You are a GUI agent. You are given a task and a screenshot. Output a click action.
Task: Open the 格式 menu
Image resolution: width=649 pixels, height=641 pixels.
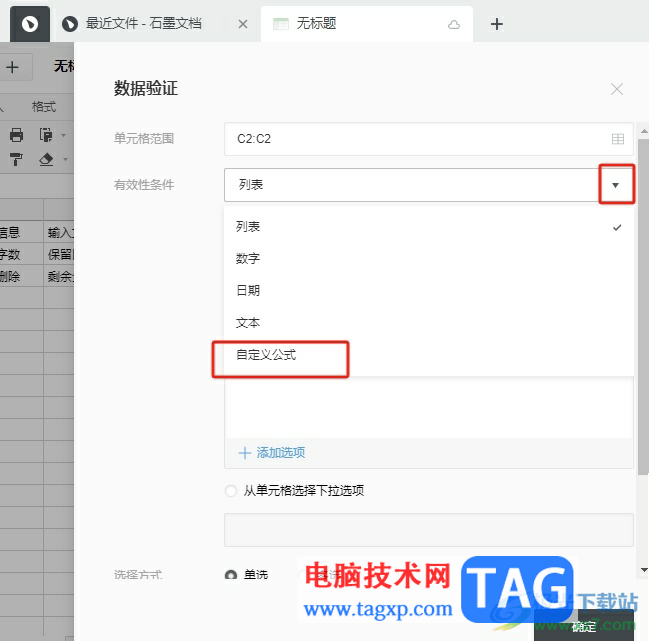(44, 107)
